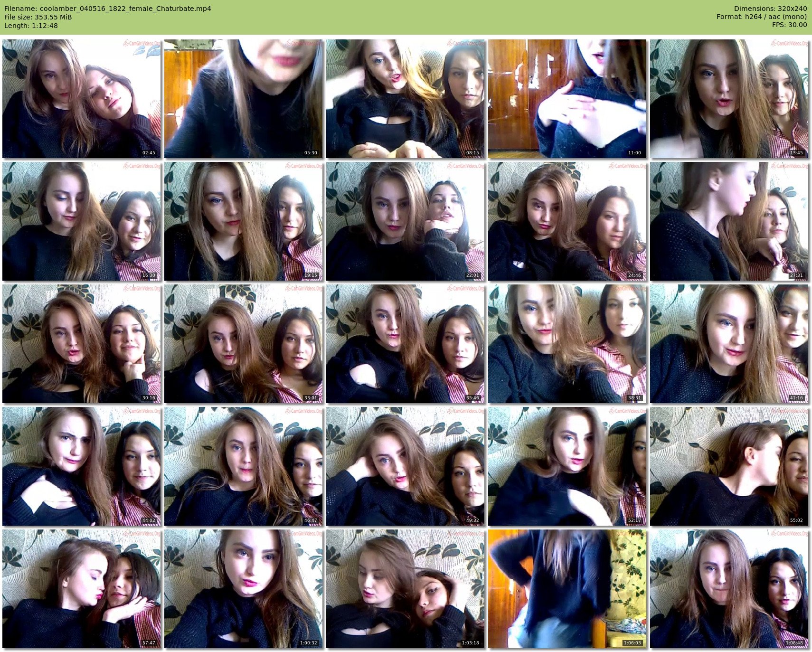Click the Filename line in the header
Image resolution: width=812 pixels, height=652 pixels.
click(x=108, y=9)
